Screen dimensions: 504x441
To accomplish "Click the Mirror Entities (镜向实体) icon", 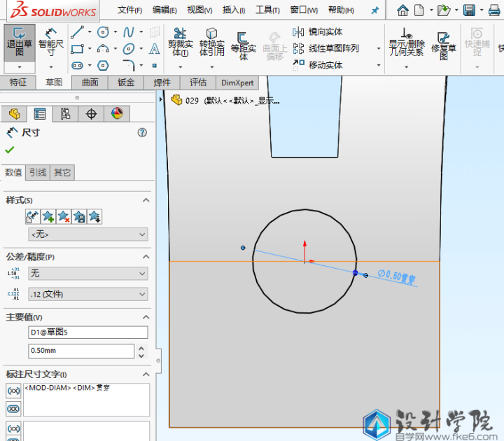I will pos(298,32).
